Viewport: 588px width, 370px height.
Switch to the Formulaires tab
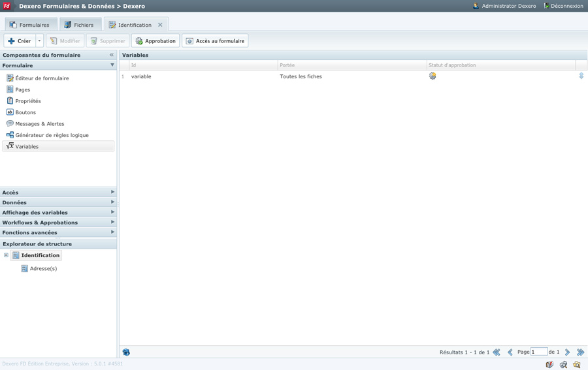coord(31,25)
